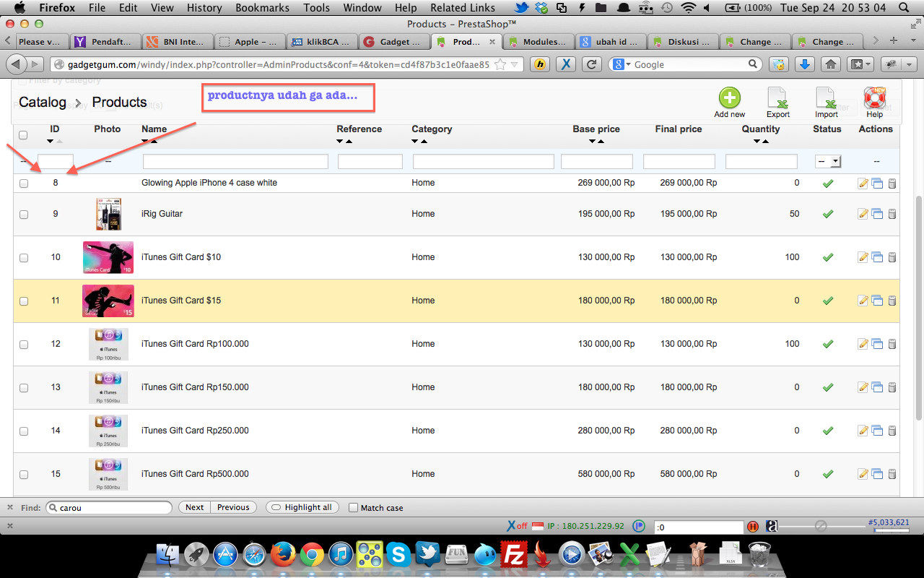The image size is (924, 578).
Task: Delete the iTunes Gift Card Rp500.000 product
Action: [x=892, y=474]
